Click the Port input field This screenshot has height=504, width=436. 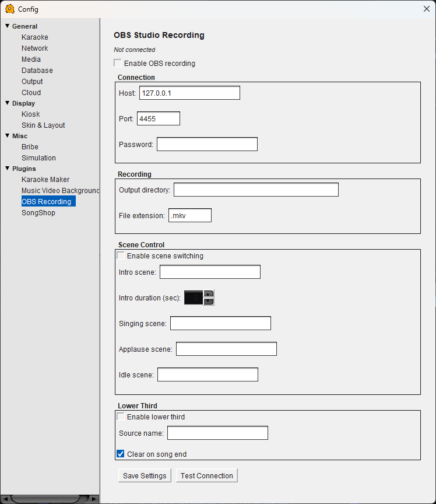159,118
